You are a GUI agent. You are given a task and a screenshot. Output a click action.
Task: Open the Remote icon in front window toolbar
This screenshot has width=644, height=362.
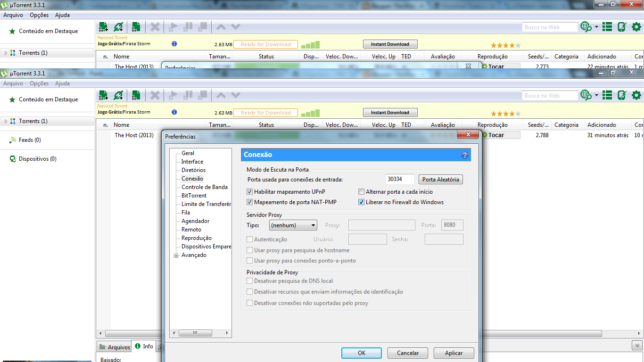point(622,95)
